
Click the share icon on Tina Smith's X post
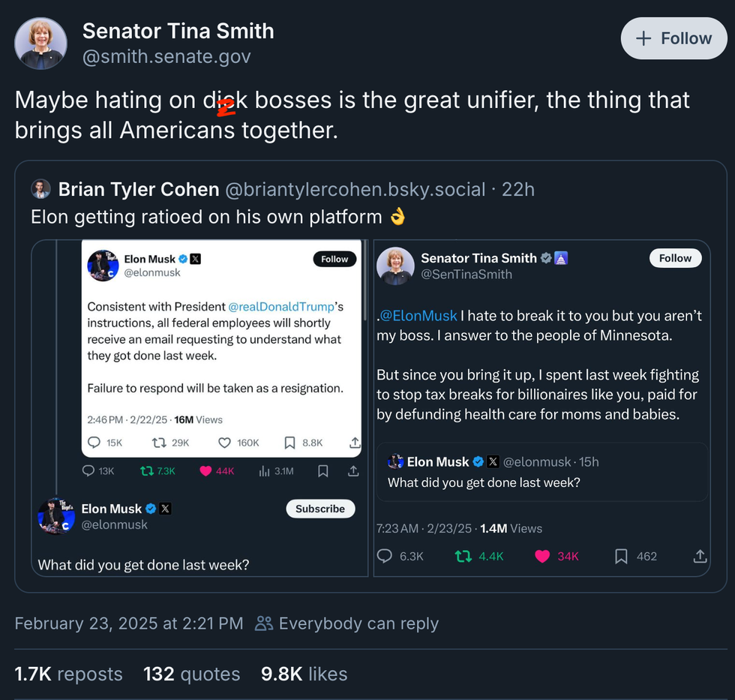point(700,556)
